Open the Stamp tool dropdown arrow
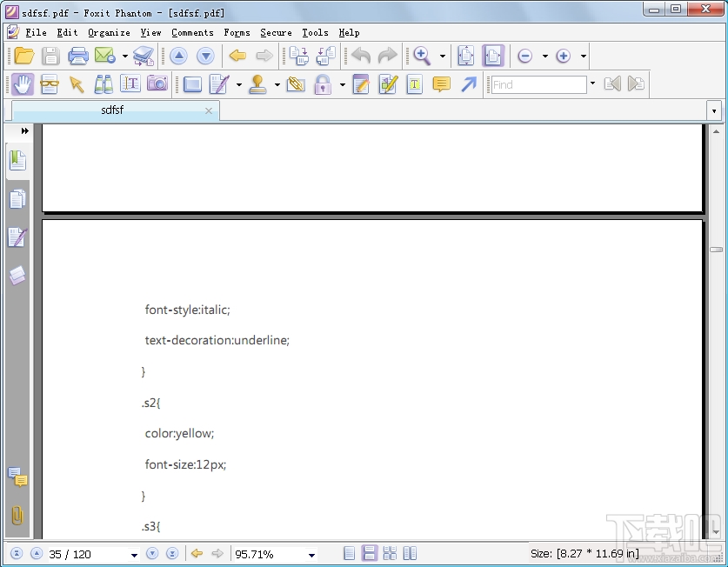Viewport: 728px width, 567px height. [x=277, y=84]
